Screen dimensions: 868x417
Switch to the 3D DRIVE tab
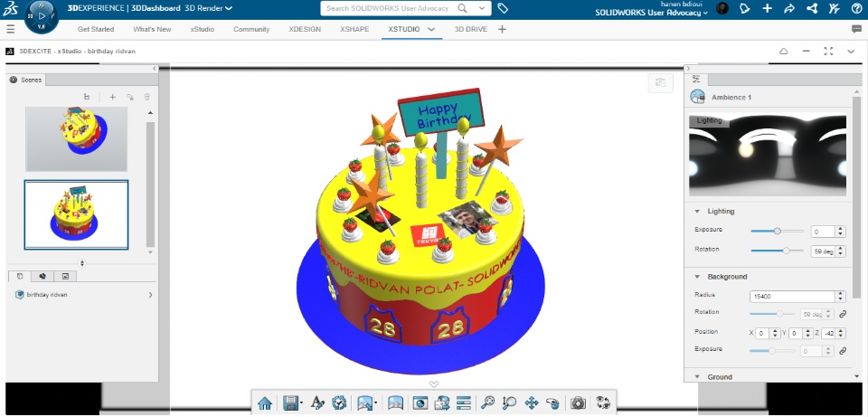point(470,29)
